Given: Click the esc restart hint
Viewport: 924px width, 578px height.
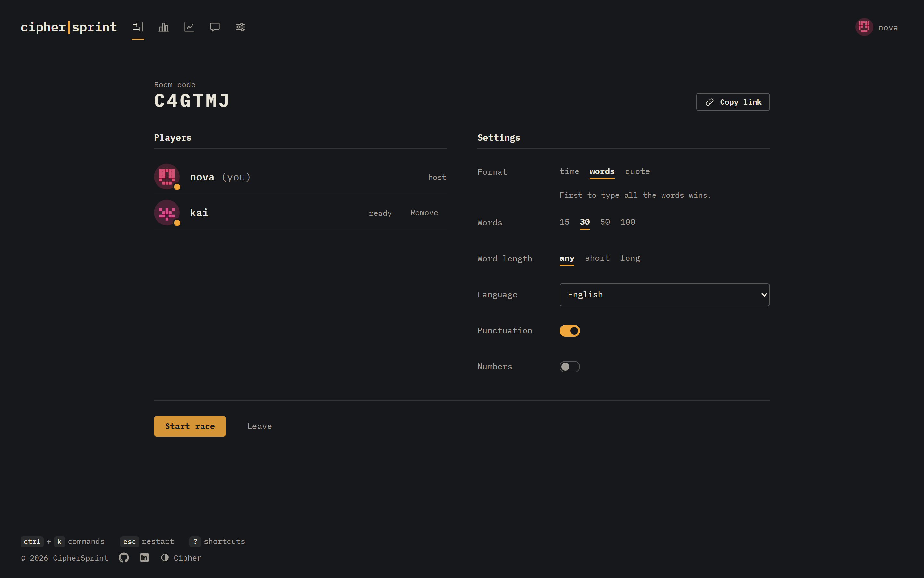Looking at the screenshot, I should (147, 541).
